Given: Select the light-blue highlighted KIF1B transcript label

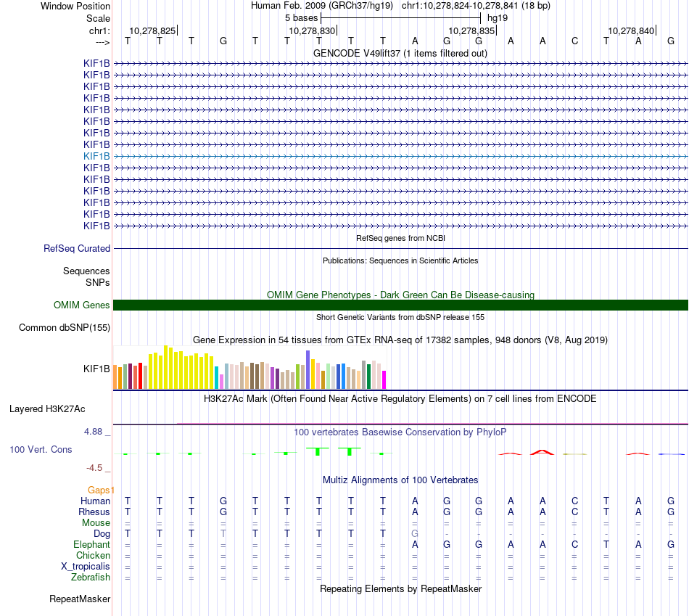Looking at the screenshot, I should [x=96, y=156].
